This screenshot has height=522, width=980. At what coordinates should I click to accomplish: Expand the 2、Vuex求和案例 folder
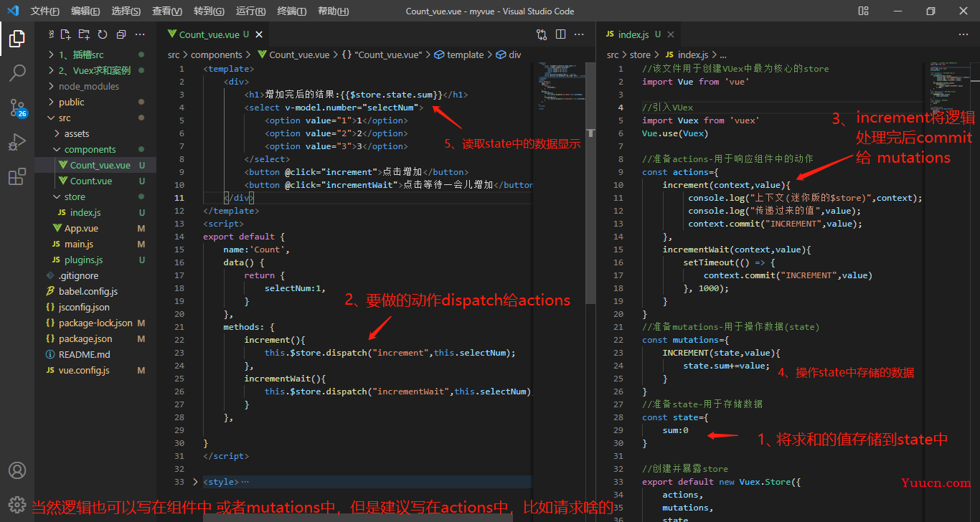coord(95,70)
